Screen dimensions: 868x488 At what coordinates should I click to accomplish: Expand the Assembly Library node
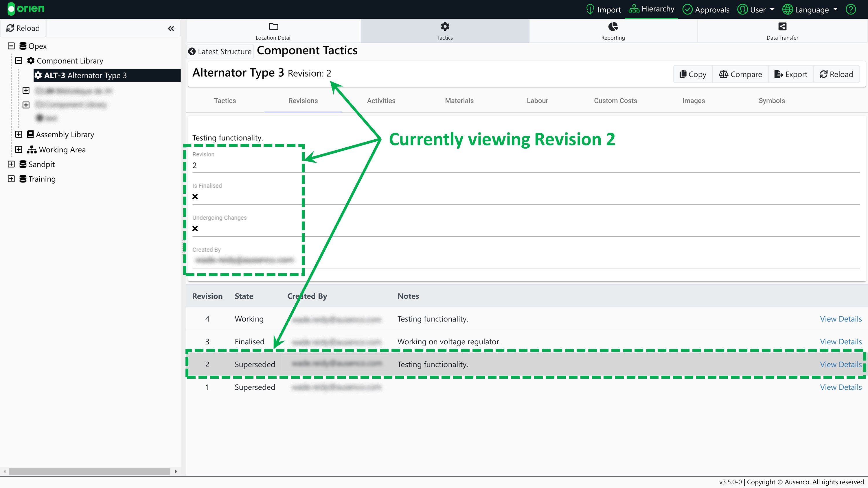click(19, 134)
